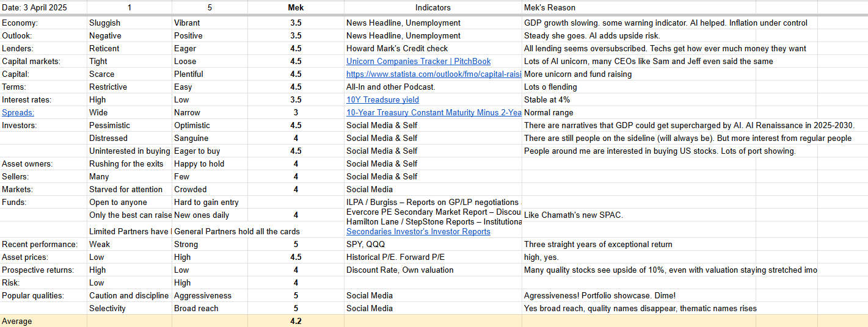The height and width of the screenshot is (327, 868).
Task: Select the Recent performance: label cell
Action: click(43, 244)
